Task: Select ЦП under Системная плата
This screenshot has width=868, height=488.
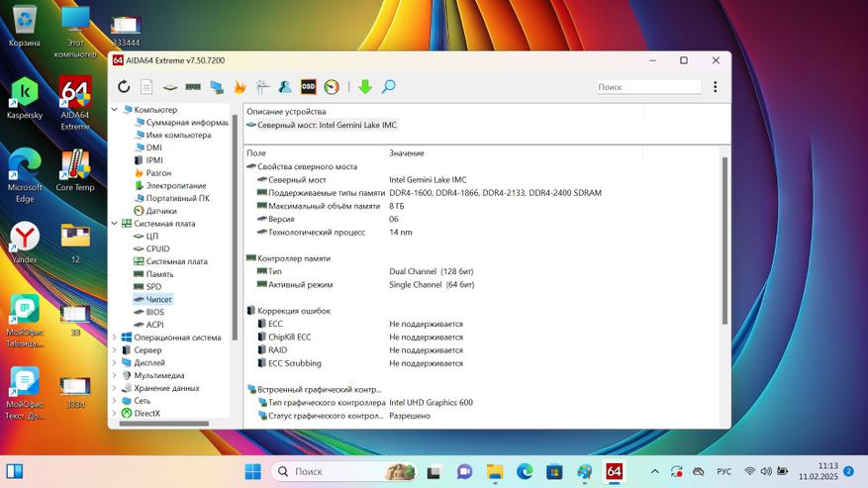Action: pos(146,236)
